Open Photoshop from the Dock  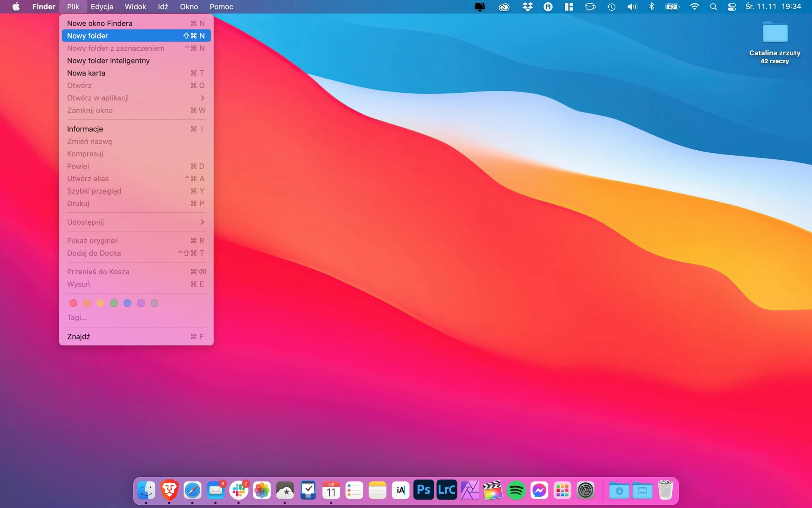423,490
